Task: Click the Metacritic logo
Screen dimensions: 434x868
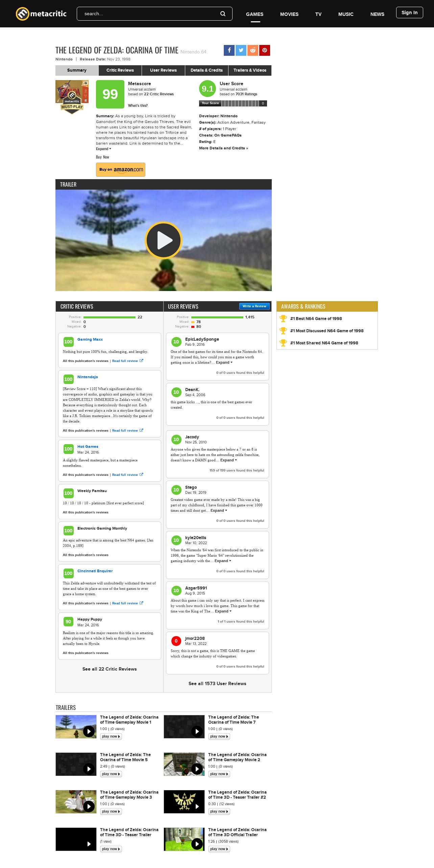Action: point(41,14)
